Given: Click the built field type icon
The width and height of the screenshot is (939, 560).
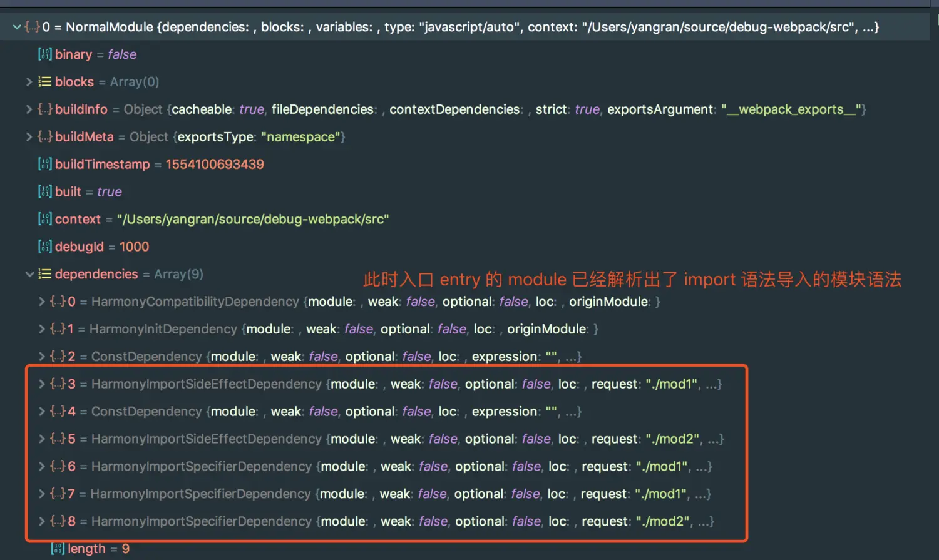Looking at the screenshot, I should click(x=45, y=192).
